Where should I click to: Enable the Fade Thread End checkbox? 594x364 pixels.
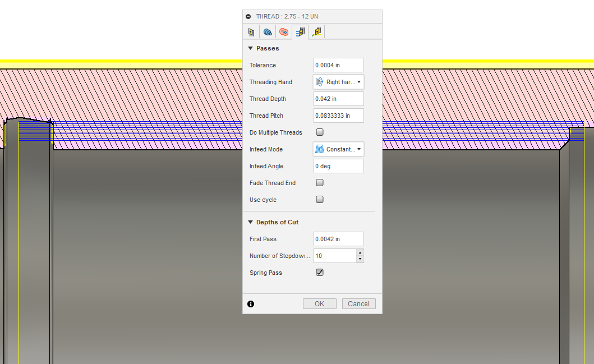[x=320, y=183]
